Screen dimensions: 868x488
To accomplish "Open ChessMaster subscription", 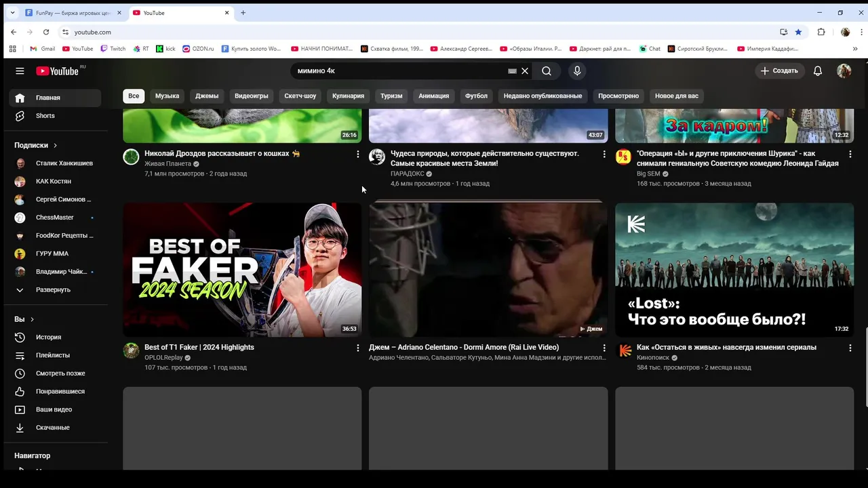I will coord(55,218).
